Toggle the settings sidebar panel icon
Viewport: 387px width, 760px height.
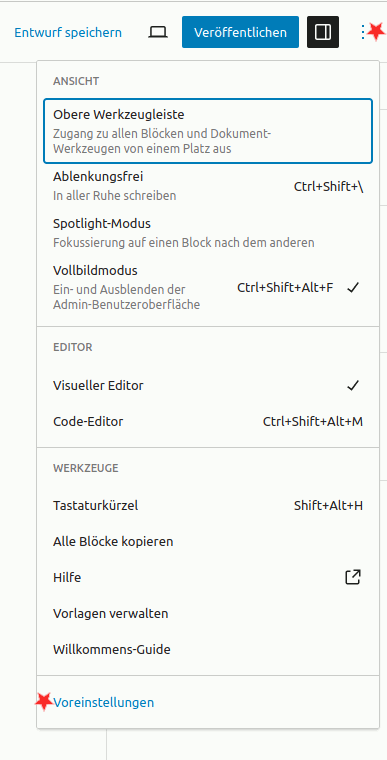[323, 32]
